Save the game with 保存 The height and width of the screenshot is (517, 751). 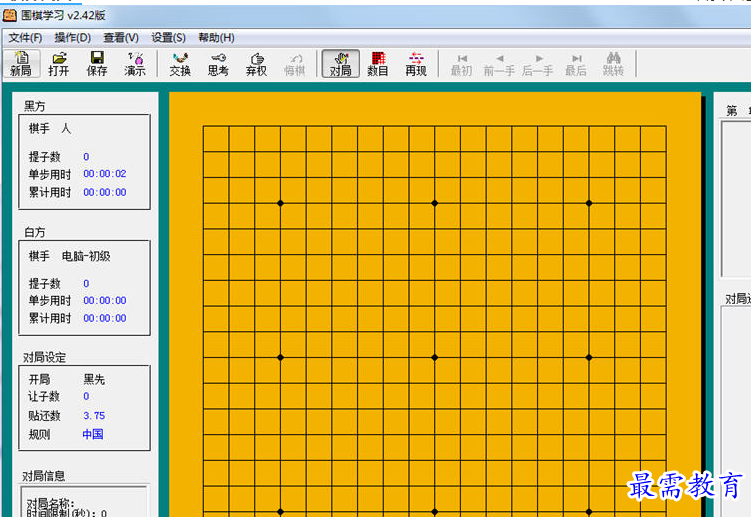click(97, 64)
